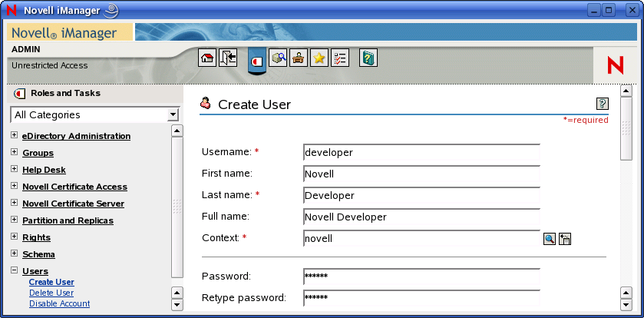Expand the Help Desk plus box
This screenshot has height=318, width=644.
(15, 169)
